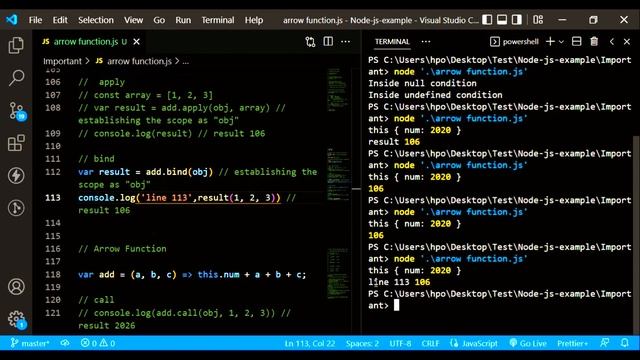The height and width of the screenshot is (360, 640).
Task: Toggle the primary side bar layout
Action: (x=487, y=20)
